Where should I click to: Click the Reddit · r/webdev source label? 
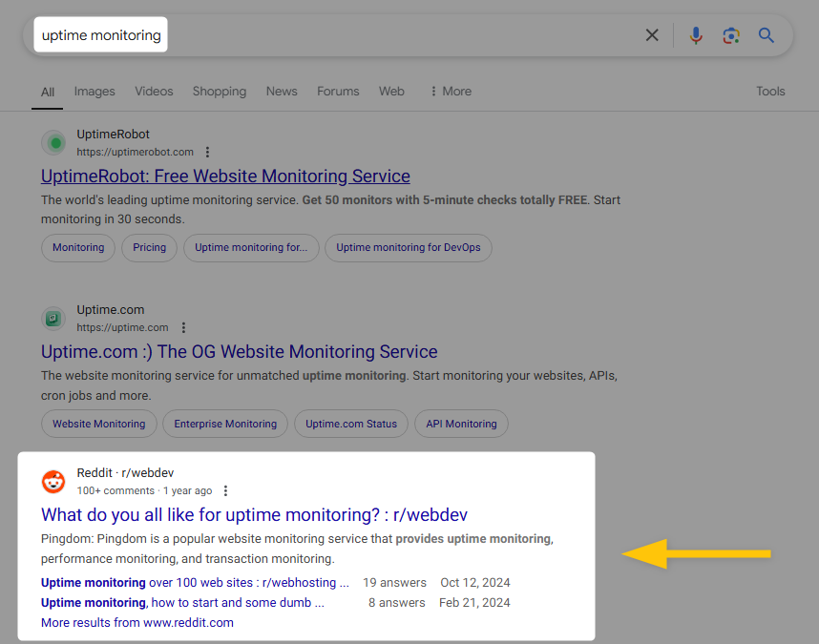point(125,473)
